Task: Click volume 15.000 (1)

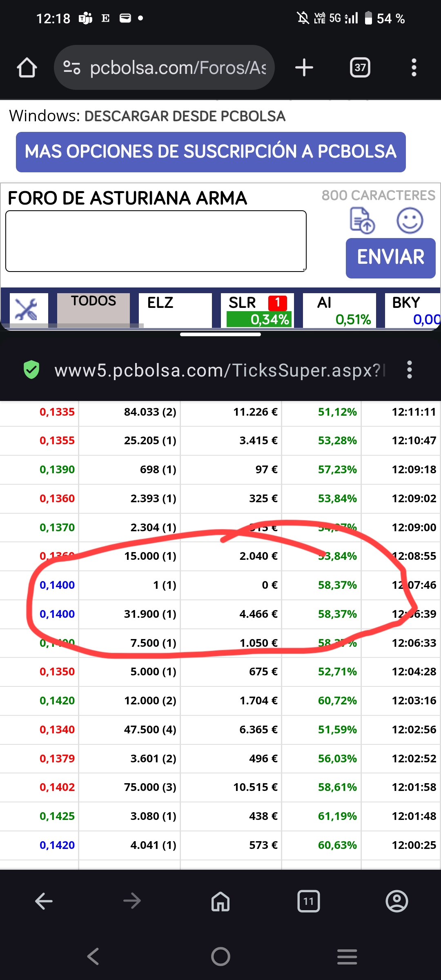Action: [x=150, y=556]
